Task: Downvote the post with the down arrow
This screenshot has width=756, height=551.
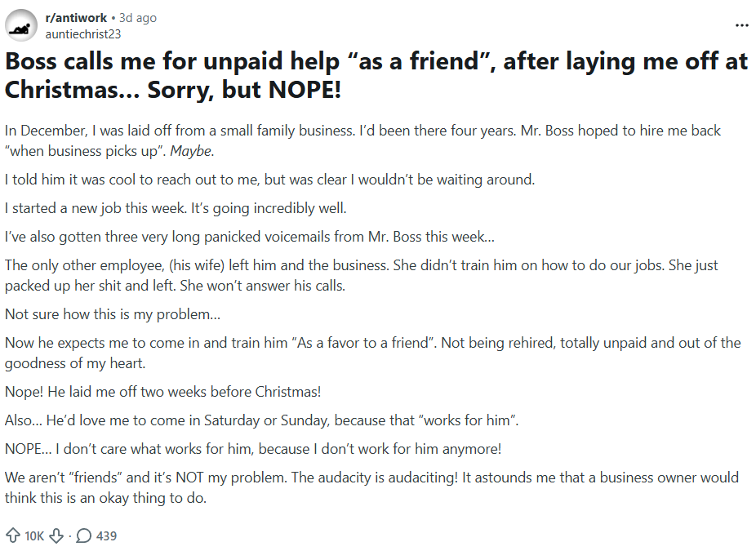Action: [56, 535]
